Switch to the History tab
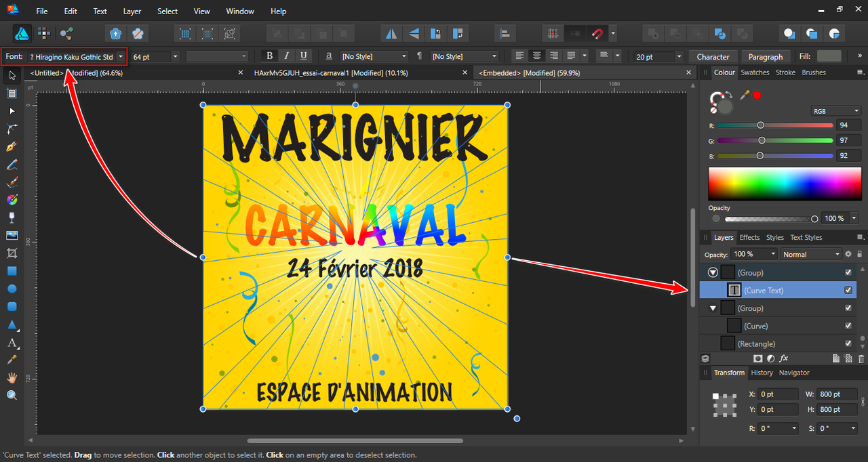868x462 pixels. [762, 373]
